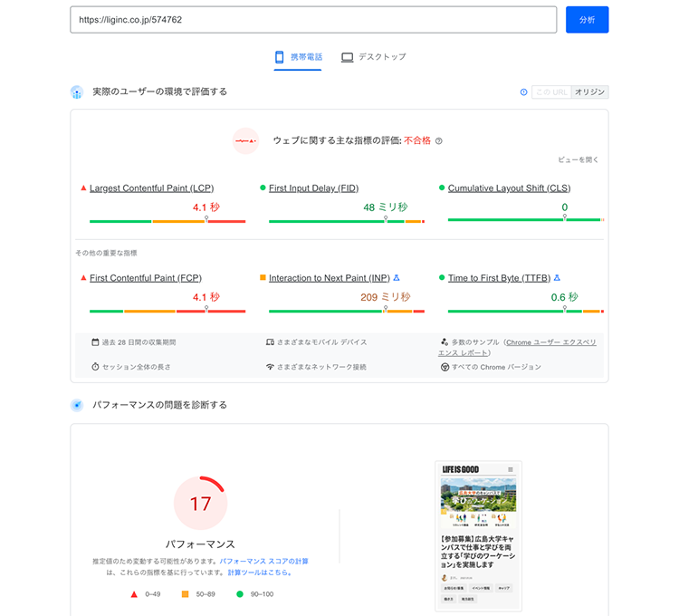Click the green dot beside CLS
This screenshot has height=616, width=679.
(442, 188)
